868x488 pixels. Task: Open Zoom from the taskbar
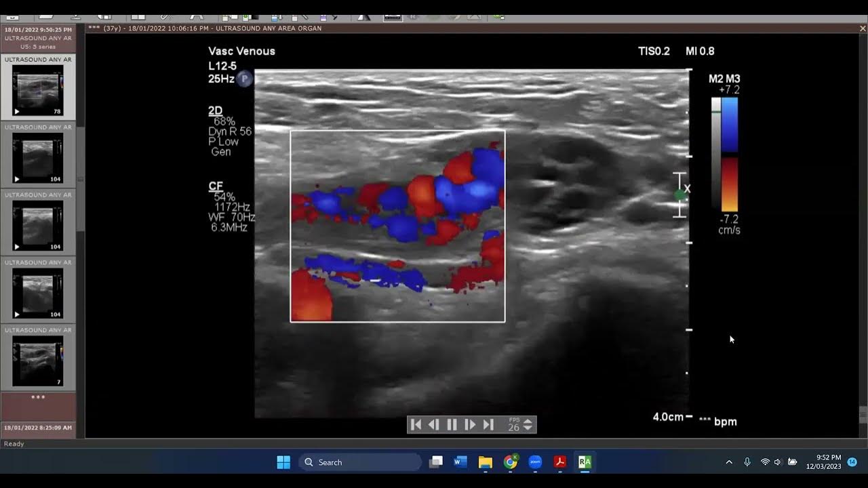coord(535,462)
